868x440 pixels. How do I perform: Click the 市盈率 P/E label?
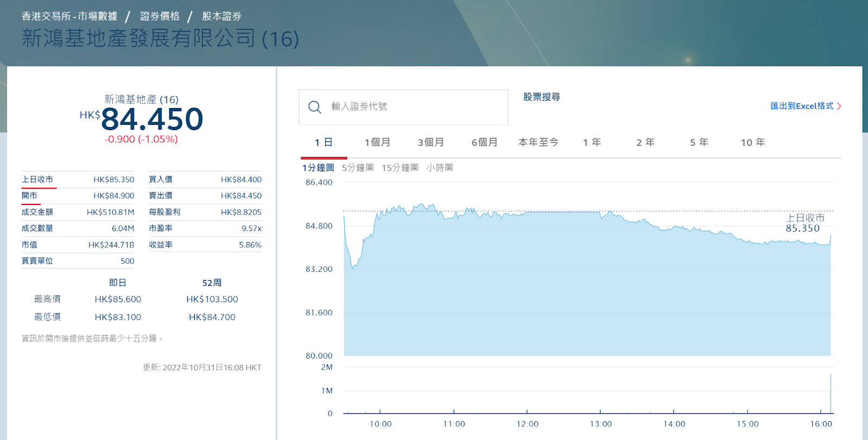pyautogui.click(x=161, y=228)
